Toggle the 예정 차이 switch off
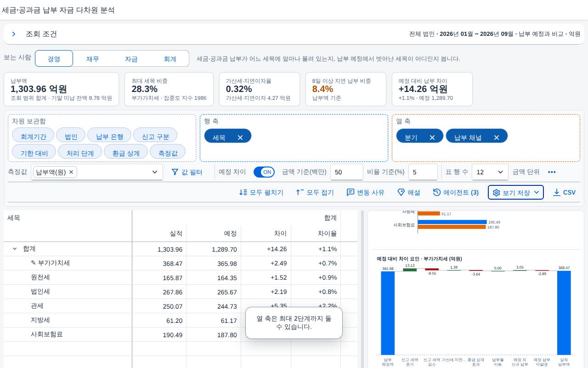The height and width of the screenshot is (368, 588). coord(264,172)
